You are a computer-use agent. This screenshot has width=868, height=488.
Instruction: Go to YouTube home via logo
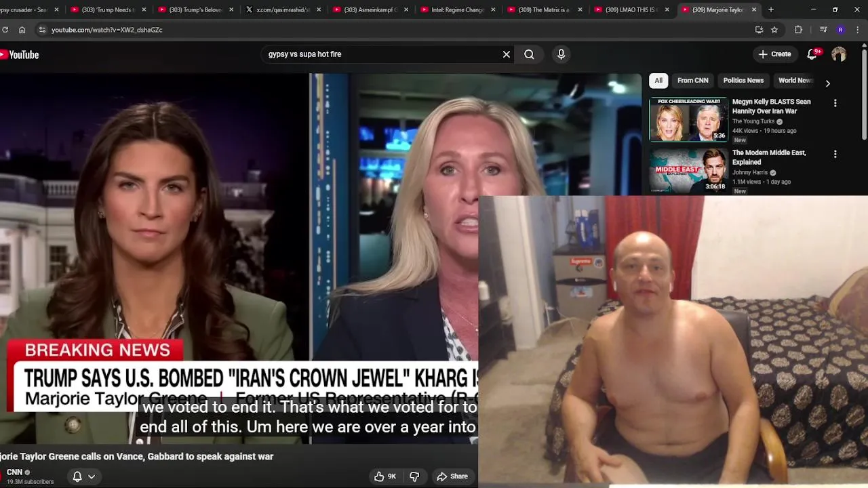coord(19,55)
